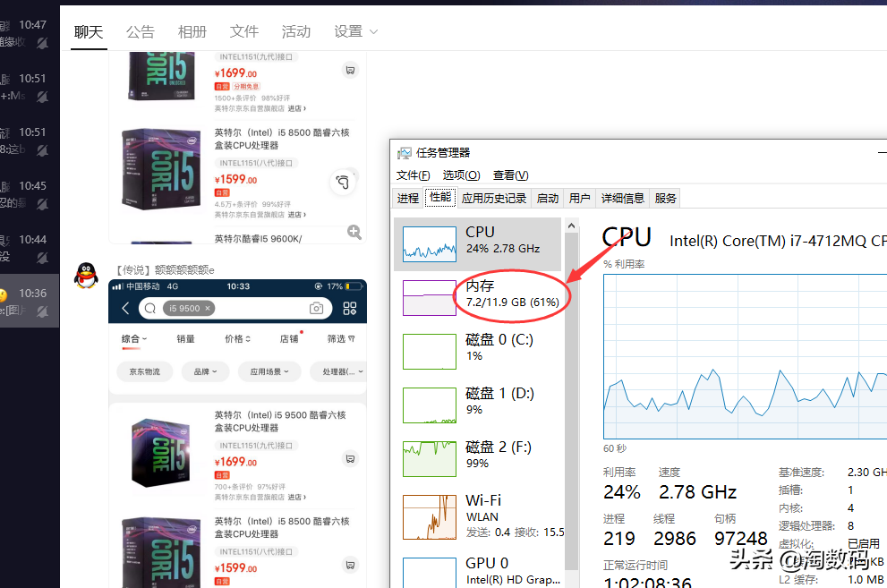Select 销量 sort option

(185, 338)
